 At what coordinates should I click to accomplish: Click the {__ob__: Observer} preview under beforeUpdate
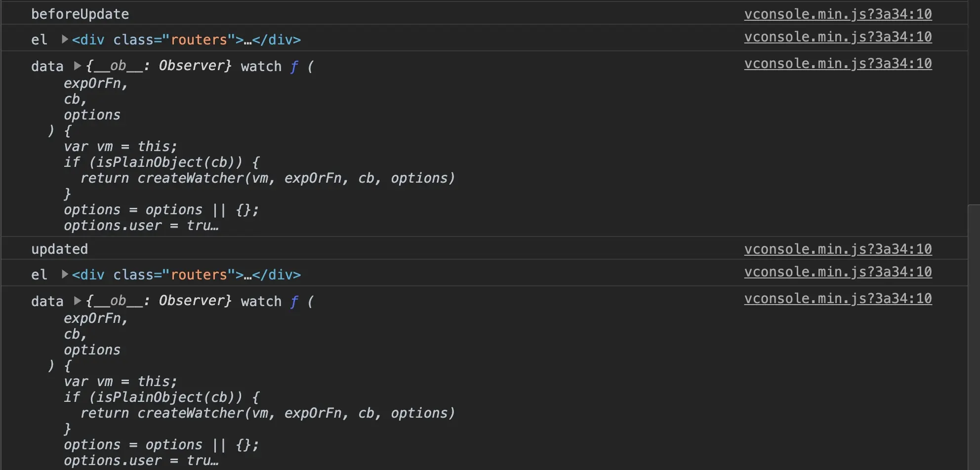click(159, 66)
